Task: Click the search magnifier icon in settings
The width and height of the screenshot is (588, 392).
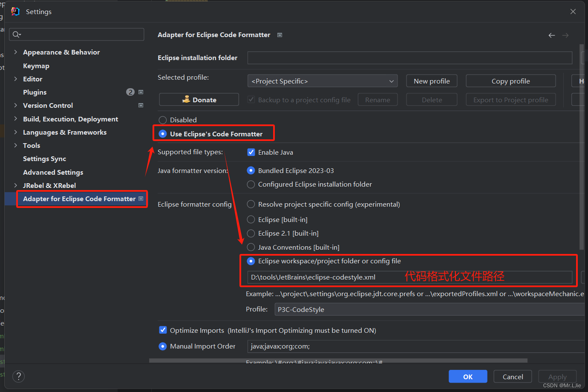Action: point(16,35)
